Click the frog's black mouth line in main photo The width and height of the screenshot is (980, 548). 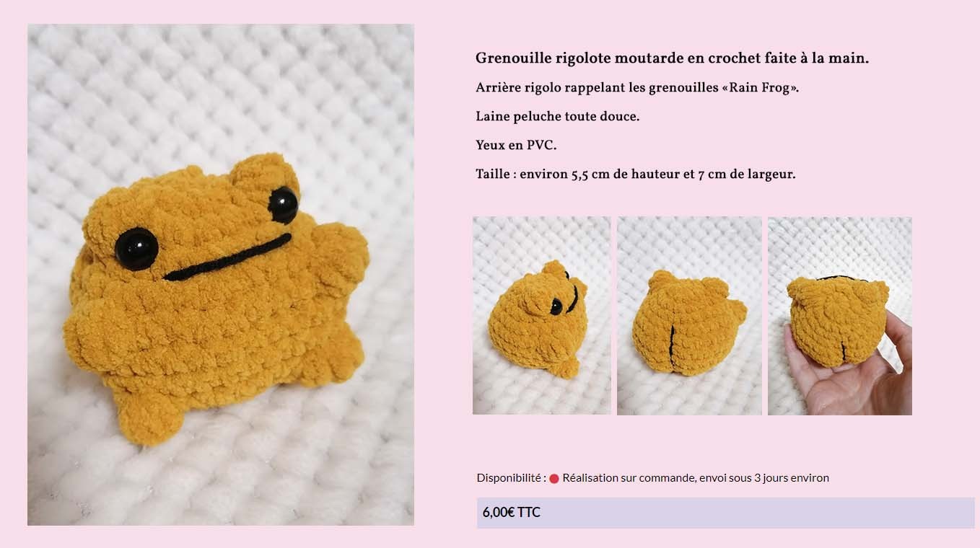coord(227,257)
